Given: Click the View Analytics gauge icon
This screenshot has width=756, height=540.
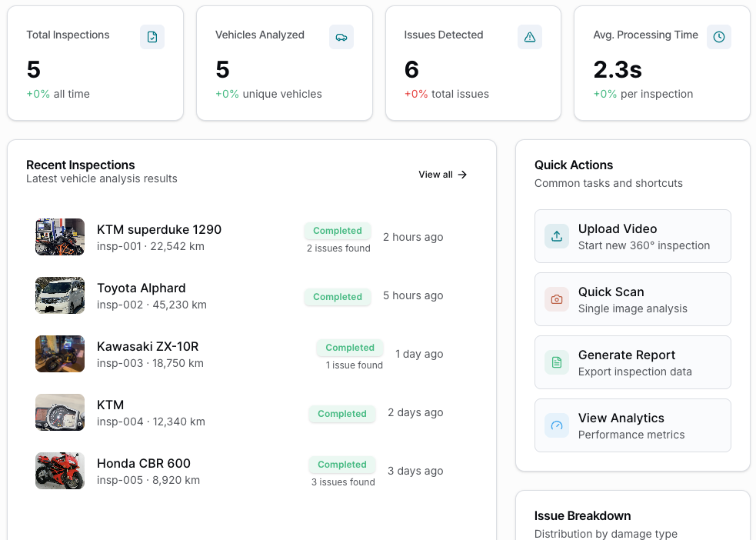Looking at the screenshot, I should click(x=557, y=426).
